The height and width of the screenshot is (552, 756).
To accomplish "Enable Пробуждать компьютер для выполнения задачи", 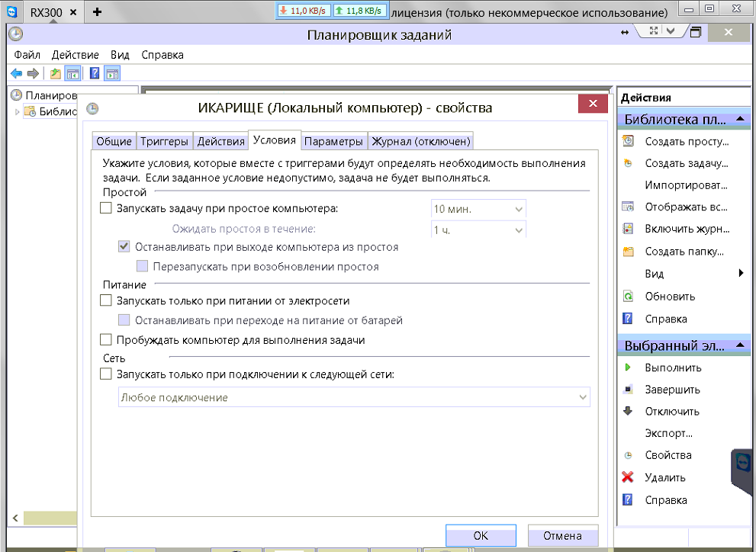I will (106, 340).
